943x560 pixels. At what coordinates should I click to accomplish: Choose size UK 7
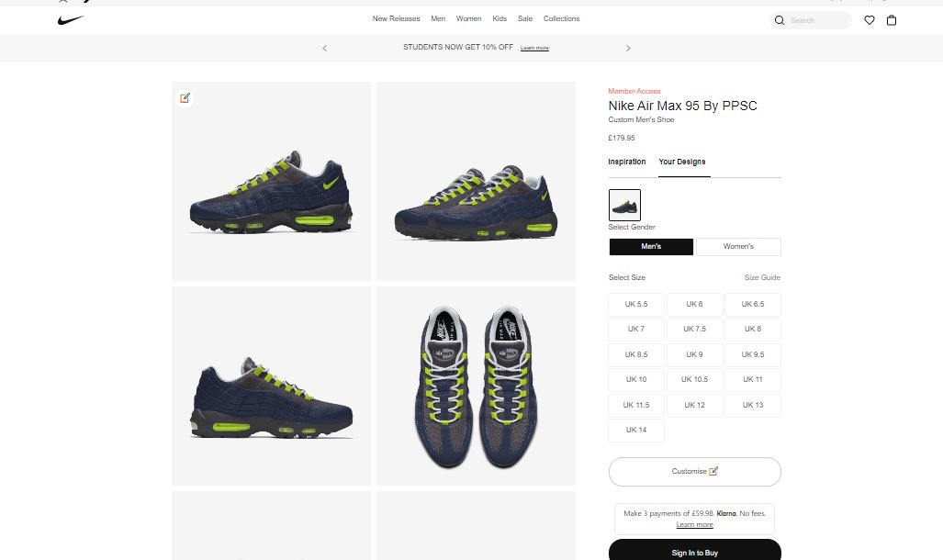pos(636,329)
